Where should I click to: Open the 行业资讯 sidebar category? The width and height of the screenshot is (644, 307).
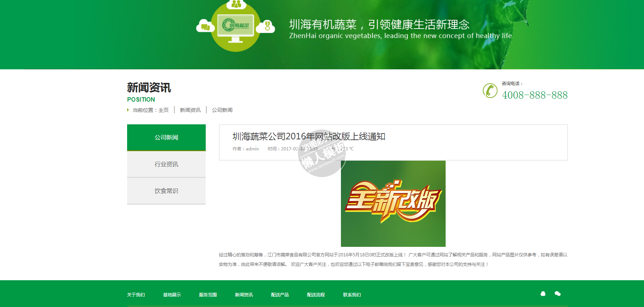pos(166,164)
